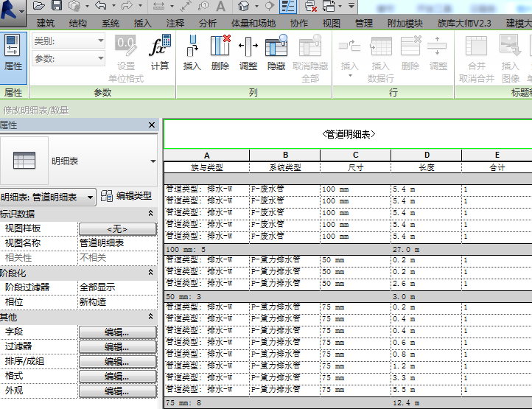Expand the 明细表 type selector dropdown
The image size is (532, 409).
[x=153, y=161]
